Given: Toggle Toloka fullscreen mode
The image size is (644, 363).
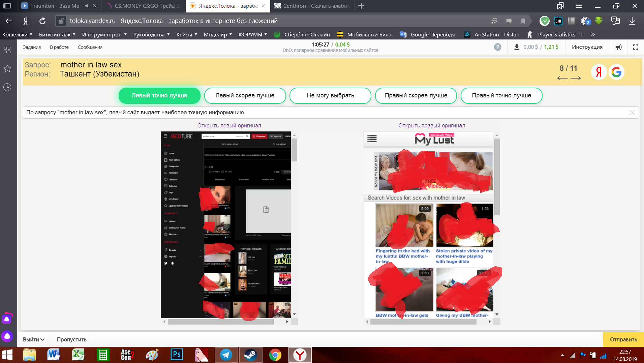Looking at the screenshot, I should pyautogui.click(x=636, y=47).
